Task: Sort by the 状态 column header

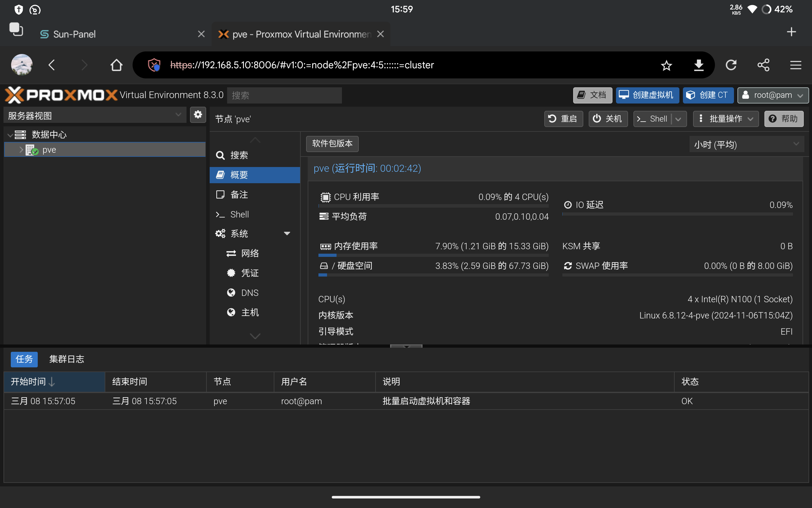Action: point(741,382)
